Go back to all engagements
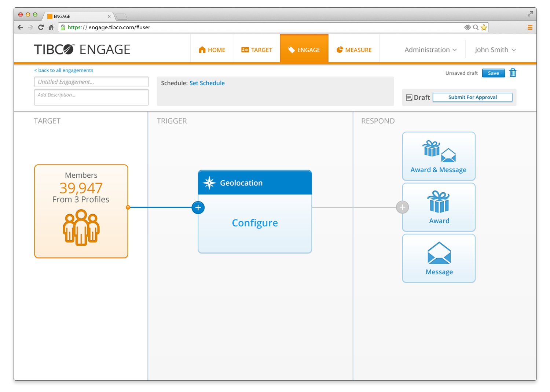Viewport: 550px width, 392px height. point(64,70)
